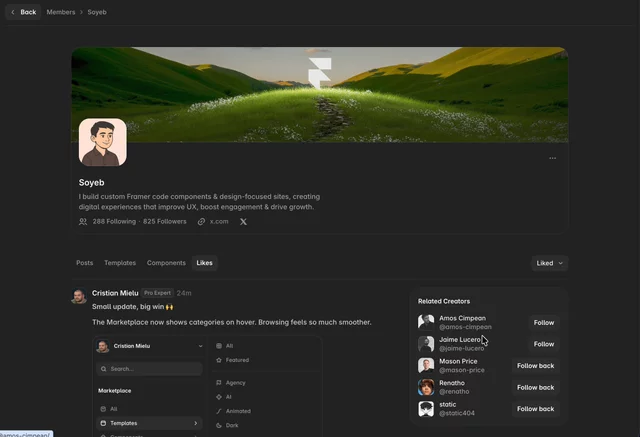Open the landscape cover banner image

pyautogui.click(x=320, y=95)
